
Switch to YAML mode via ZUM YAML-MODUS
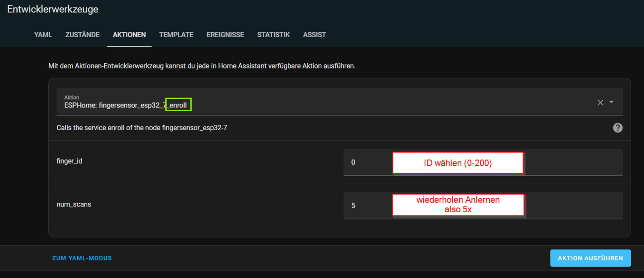point(82,258)
